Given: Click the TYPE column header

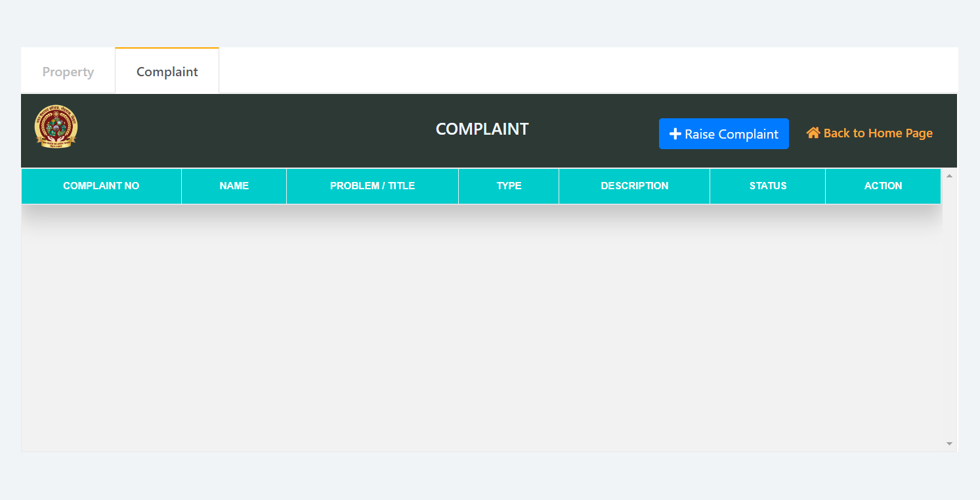Looking at the screenshot, I should pyautogui.click(x=509, y=186).
